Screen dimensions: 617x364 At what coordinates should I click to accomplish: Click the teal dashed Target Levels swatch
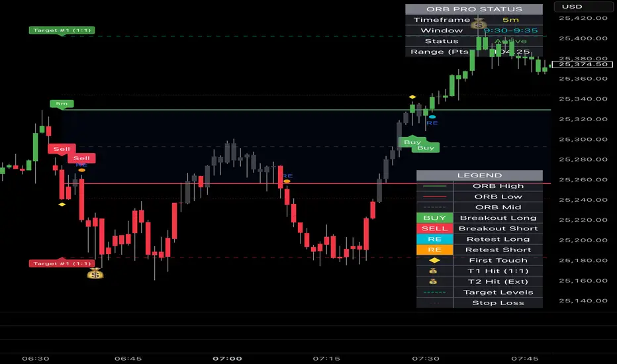point(434,292)
